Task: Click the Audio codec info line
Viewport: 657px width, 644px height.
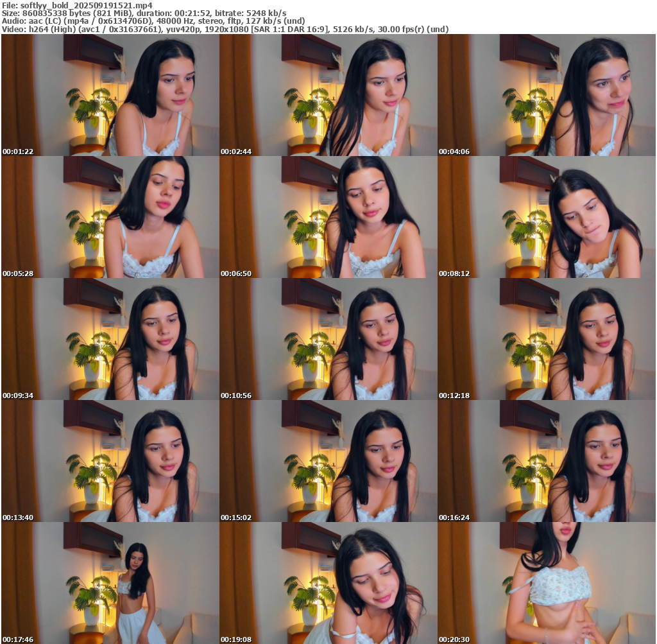Action: coord(154,21)
